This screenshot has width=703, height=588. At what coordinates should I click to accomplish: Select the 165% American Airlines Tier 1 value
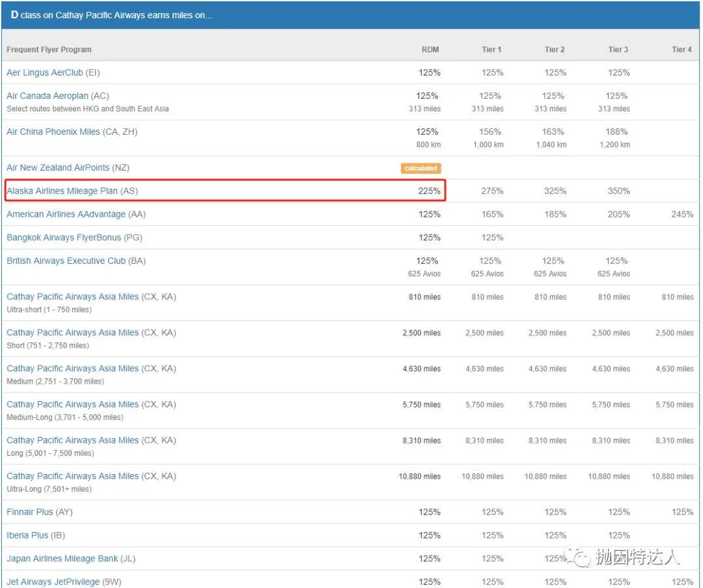(492, 214)
